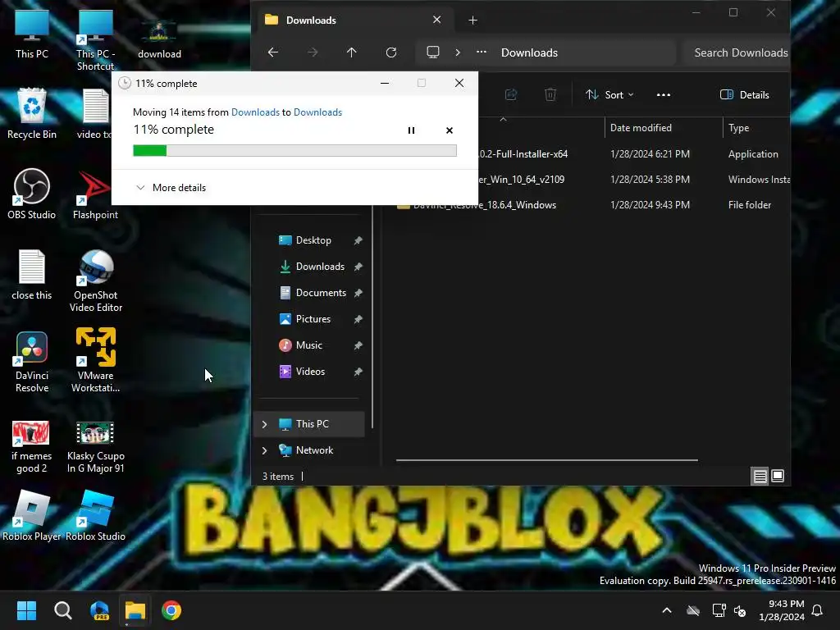Open Pictures in navigation pane
The width and height of the screenshot is (840, 630).
coord(313,319)
